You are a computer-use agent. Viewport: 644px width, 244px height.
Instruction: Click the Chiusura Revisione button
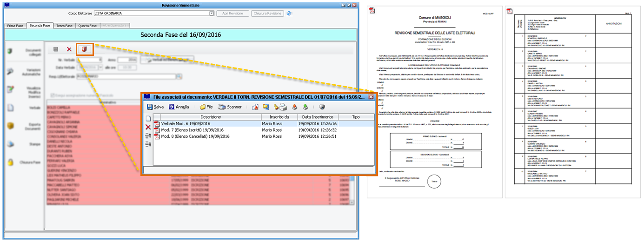267,14
